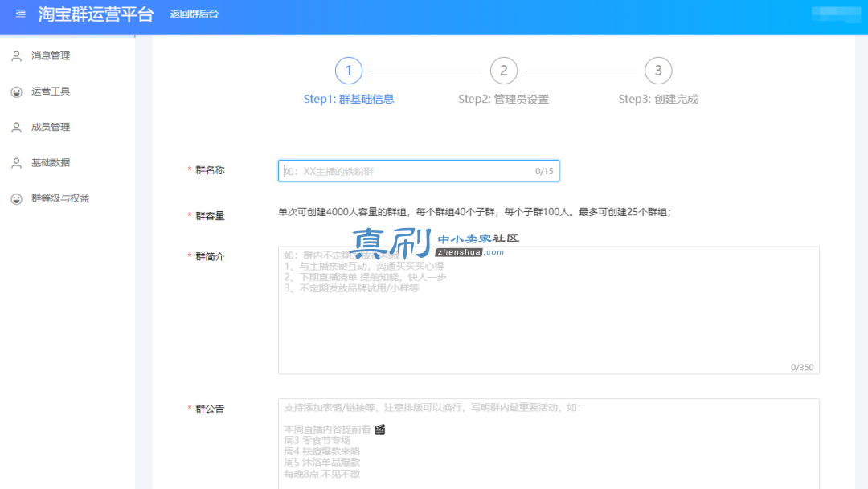
Task: Focus the 群简介 text area
Action: tap(549, 310)
